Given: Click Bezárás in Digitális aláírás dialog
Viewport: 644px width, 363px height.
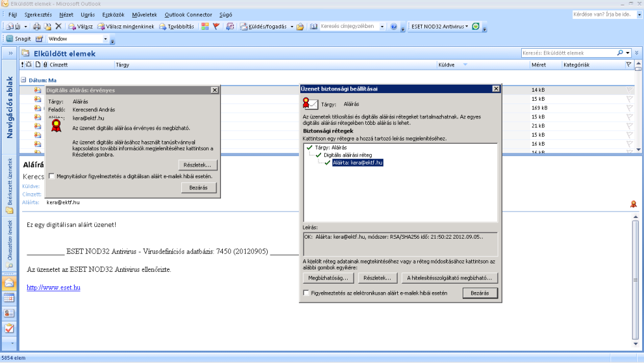Looking at the screenshot, I should coord(198,187).
